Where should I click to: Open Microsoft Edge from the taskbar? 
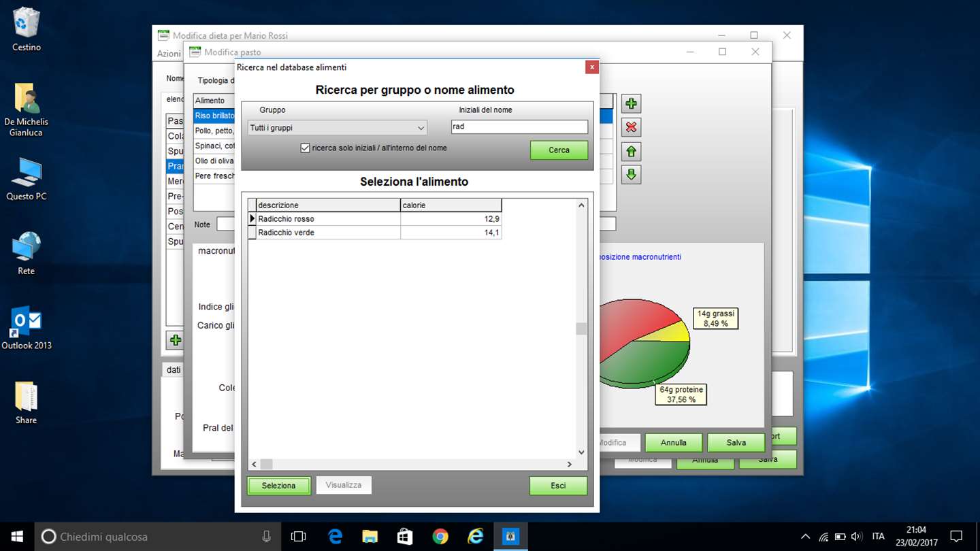pyautogui.click(x=336, y=537)
